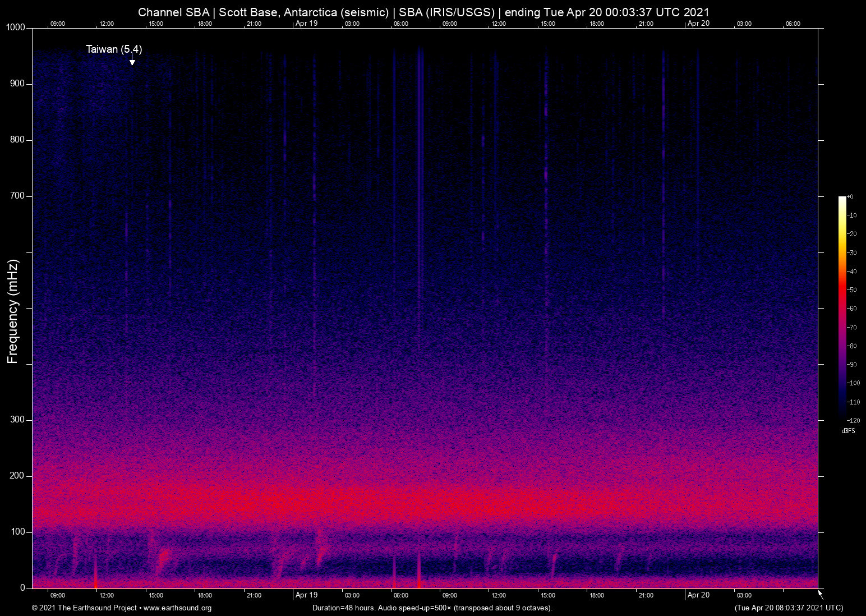Select Apr 20 date marker on top axis
Image resolution: width=866 pixels, height=616 pixels.
(698, 24)
